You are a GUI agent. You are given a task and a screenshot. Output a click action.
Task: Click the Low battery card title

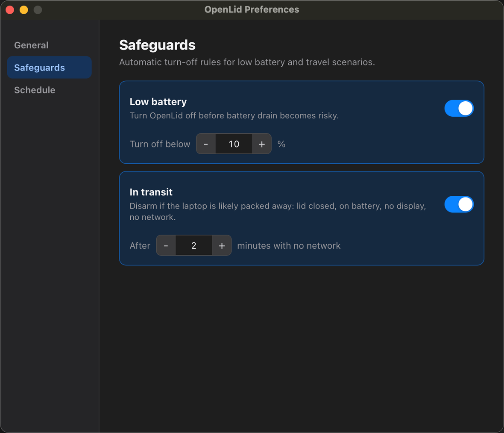coord(158,102)
